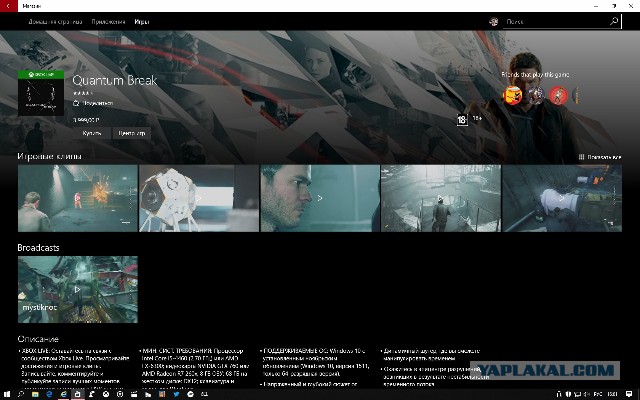Screen dimensions: 640x400
Task: Open the Xbox app from the taskbar
Action: coord(106,394)
